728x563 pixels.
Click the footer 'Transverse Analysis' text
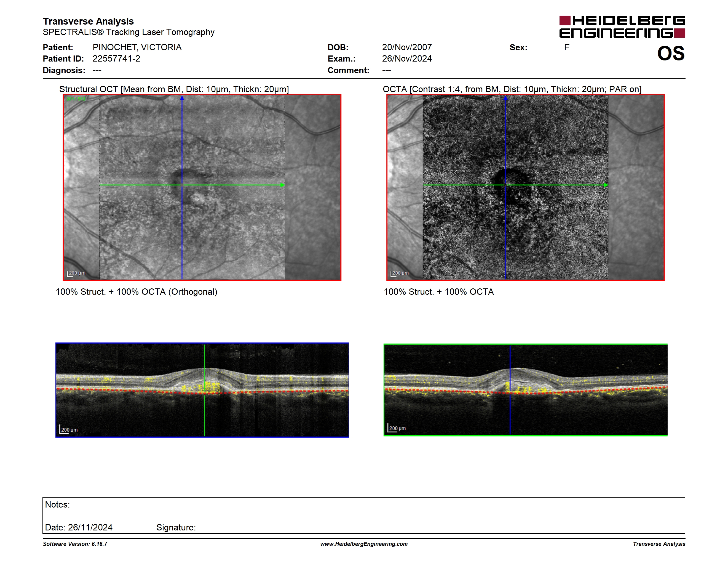click(659, 544)
